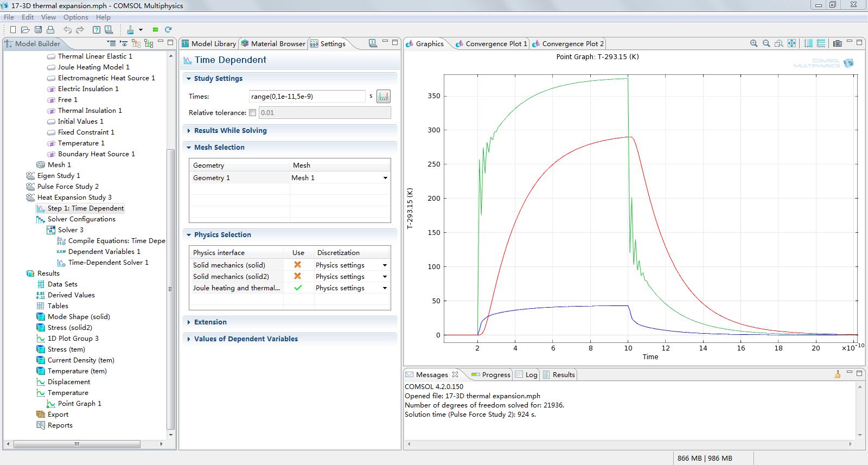Click the Save file toolbar icon
Screen dimensions: 868x465
38,30
